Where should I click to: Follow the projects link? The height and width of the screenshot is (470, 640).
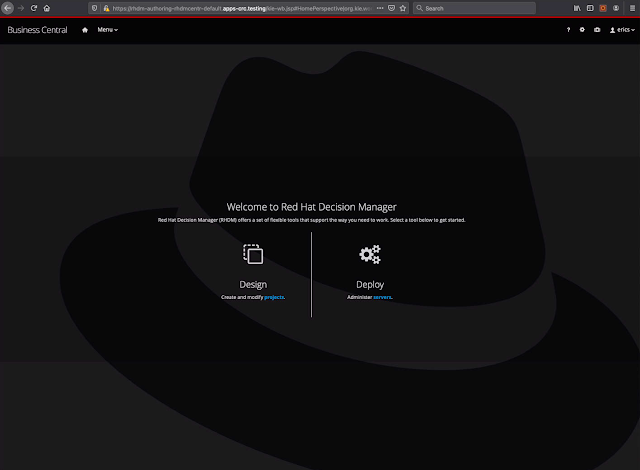[x=274, y=297]
